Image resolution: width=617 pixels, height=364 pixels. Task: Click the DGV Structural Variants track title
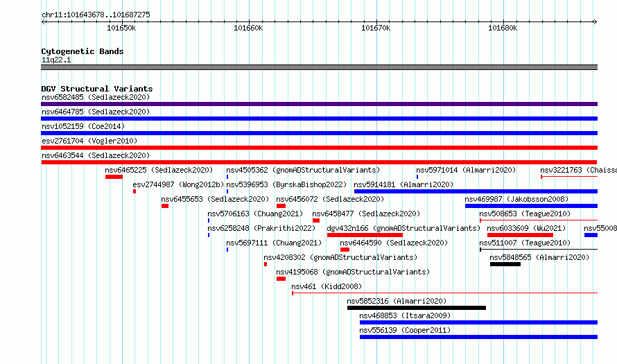pos(97,89)
